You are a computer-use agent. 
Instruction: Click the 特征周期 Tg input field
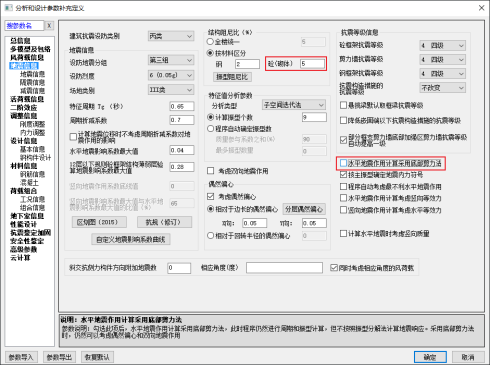(x=182, y=106)
